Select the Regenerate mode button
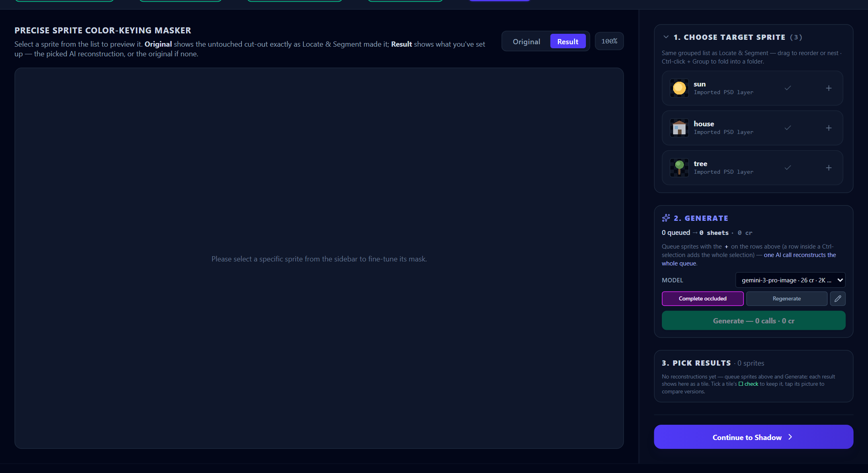 787,298
